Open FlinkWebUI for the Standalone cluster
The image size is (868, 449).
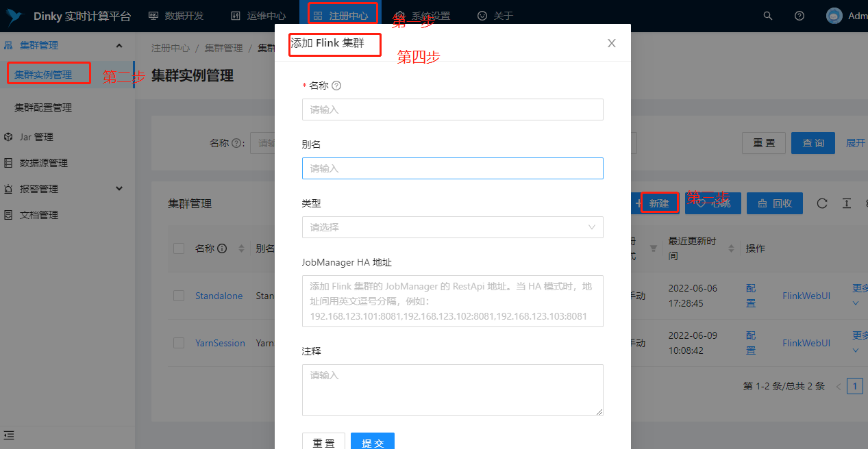point(806,296)
